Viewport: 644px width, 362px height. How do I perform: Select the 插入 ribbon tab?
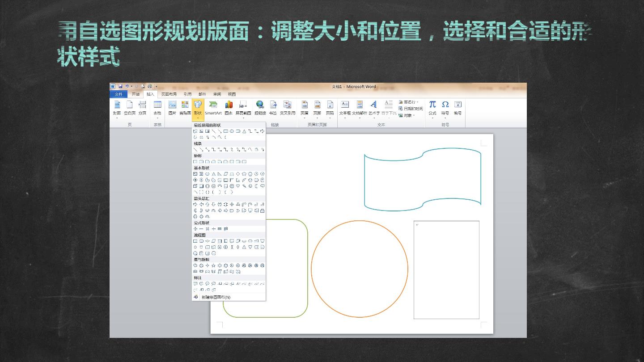point(150,94)
